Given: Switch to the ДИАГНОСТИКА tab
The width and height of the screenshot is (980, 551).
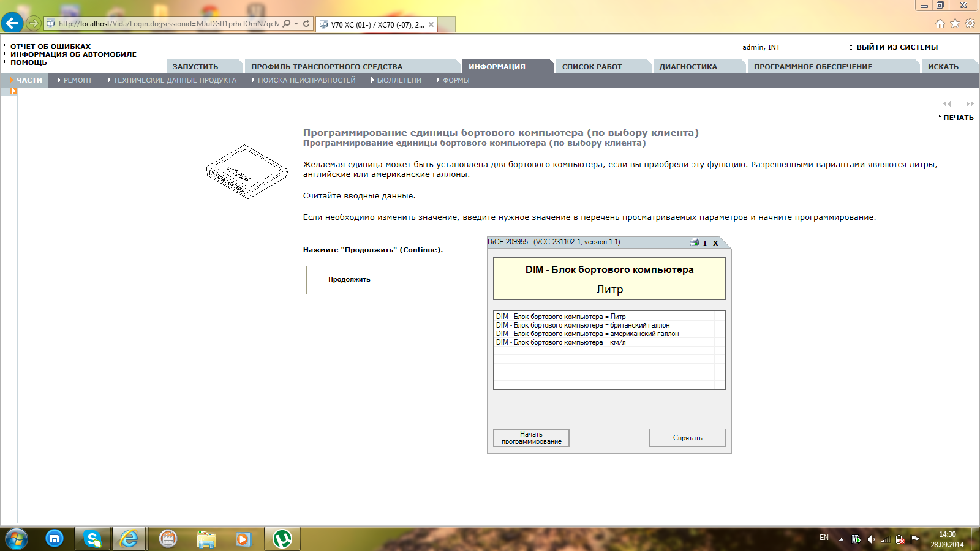Looking at the screenshot, I should coord(688,67).
